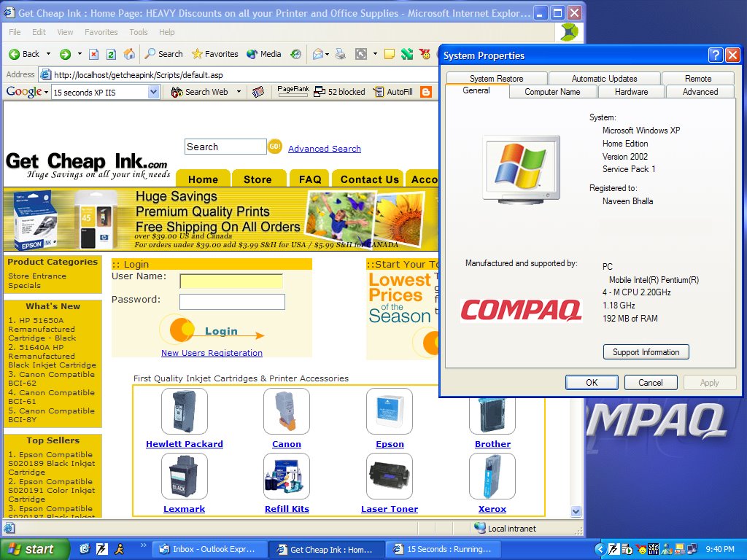The image size is (747, 560).
Task: Click the History icon in IE toolbar
Action: point(296,54)
